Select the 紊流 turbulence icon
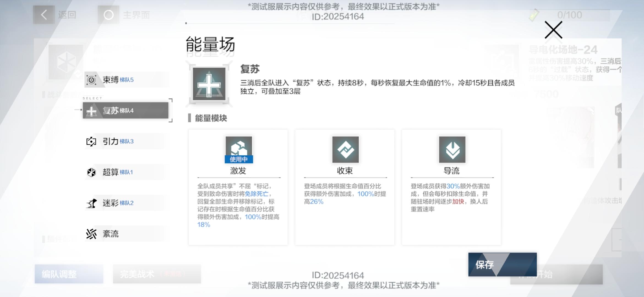Viewport: 644px width, 297px height. click(91, 234)
